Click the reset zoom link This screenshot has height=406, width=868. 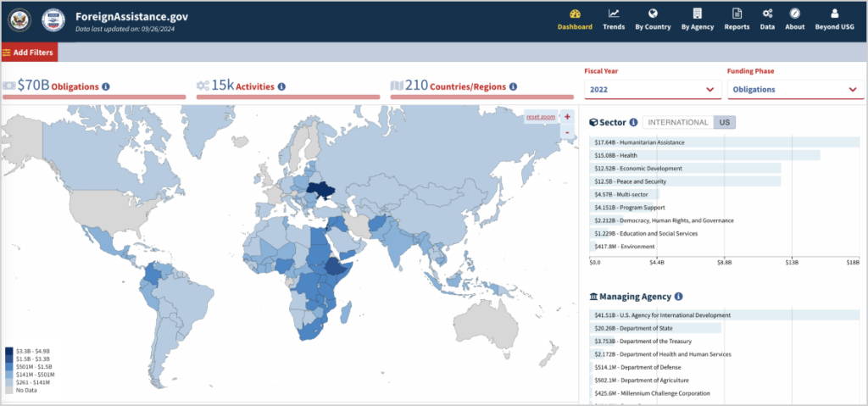point(540,116)
